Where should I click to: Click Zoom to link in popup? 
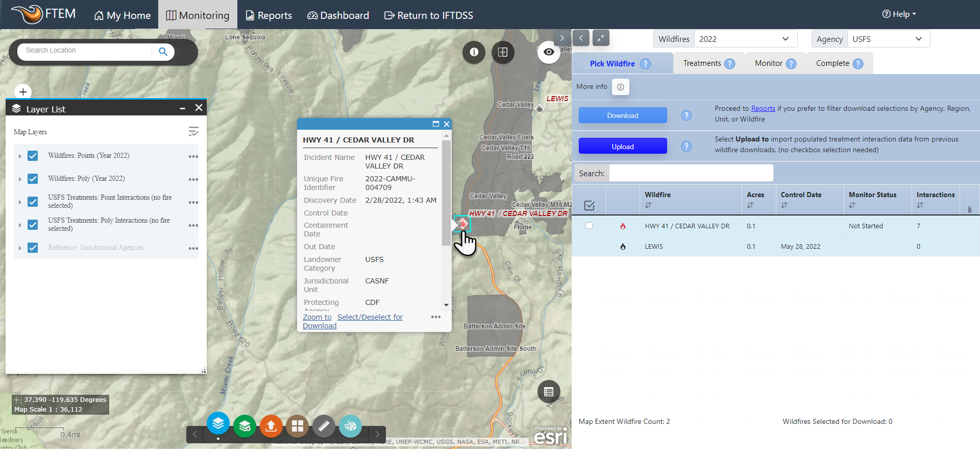pos(317,317)
